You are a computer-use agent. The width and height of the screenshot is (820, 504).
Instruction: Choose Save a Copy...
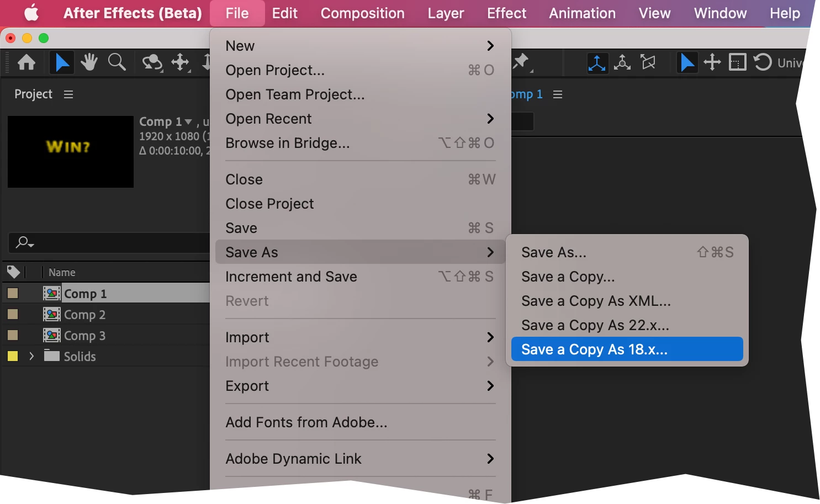coord(627,277)
